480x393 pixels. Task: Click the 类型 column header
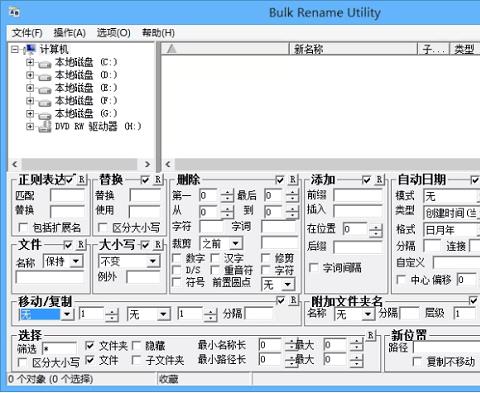coord(465,49)
